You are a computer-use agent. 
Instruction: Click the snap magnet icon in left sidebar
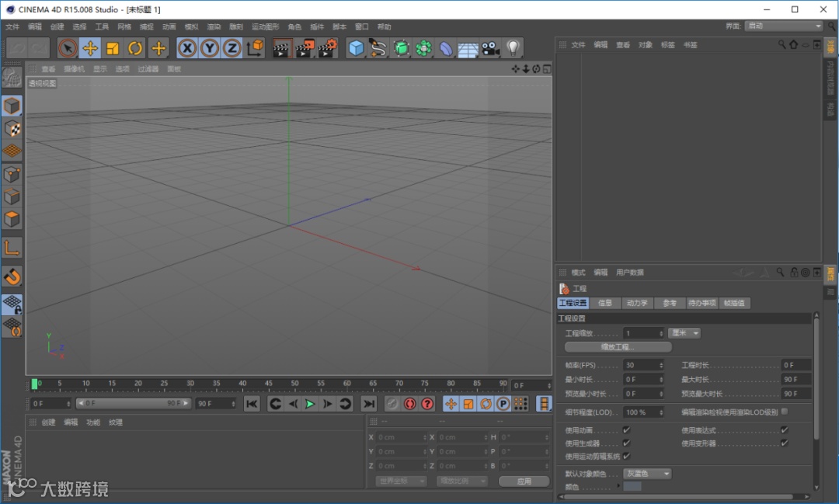[12, 276]
